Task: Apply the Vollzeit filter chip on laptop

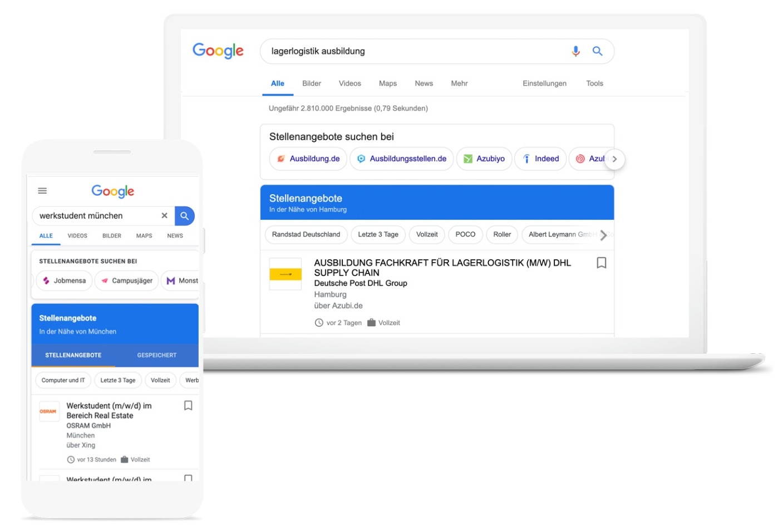Action: pos(427,234)
